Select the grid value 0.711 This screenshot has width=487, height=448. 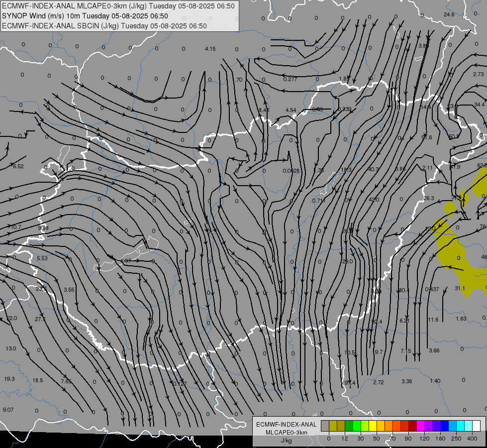click(319, 201)
